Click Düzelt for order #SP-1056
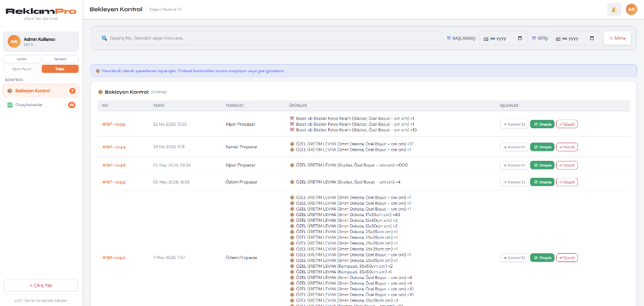644x306 pixels. click(567, 258)
